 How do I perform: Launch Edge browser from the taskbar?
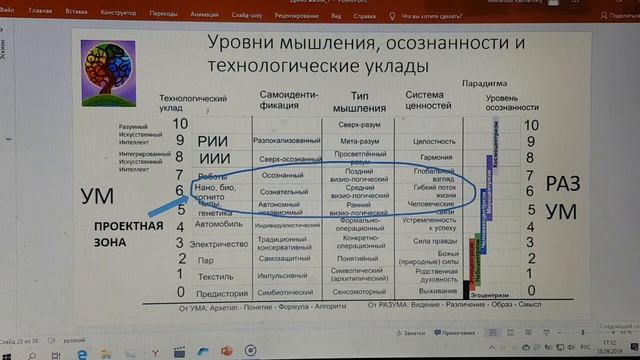coord(82,354)
